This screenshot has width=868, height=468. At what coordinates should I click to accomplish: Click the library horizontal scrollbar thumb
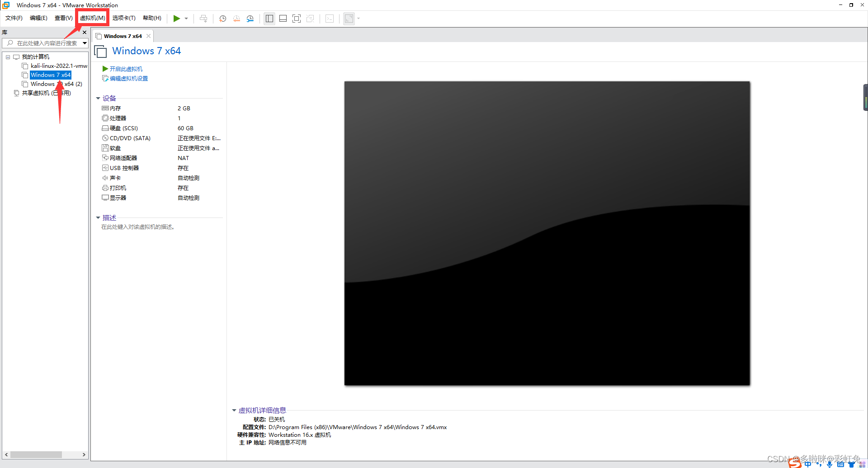pos(36,454)
